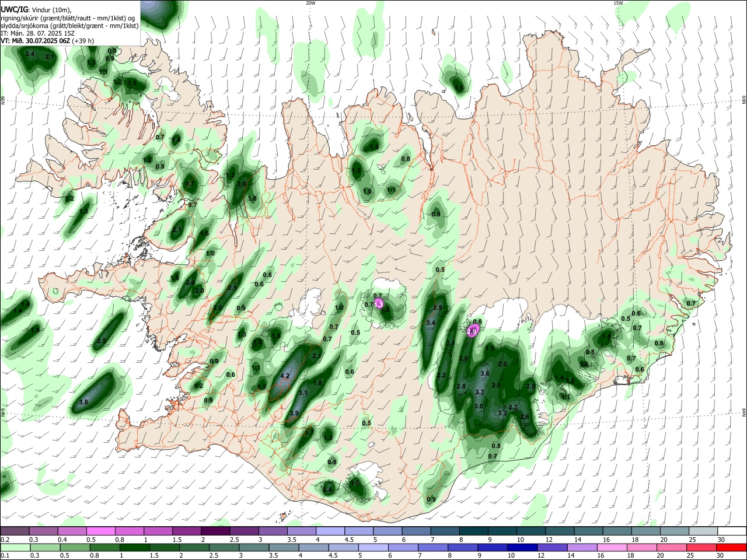This screenshot has height=560, width=747.
Task: Click the initial time "IT: Mán. 28. 07. 2025 15Z"
Action: pos(38,33)
